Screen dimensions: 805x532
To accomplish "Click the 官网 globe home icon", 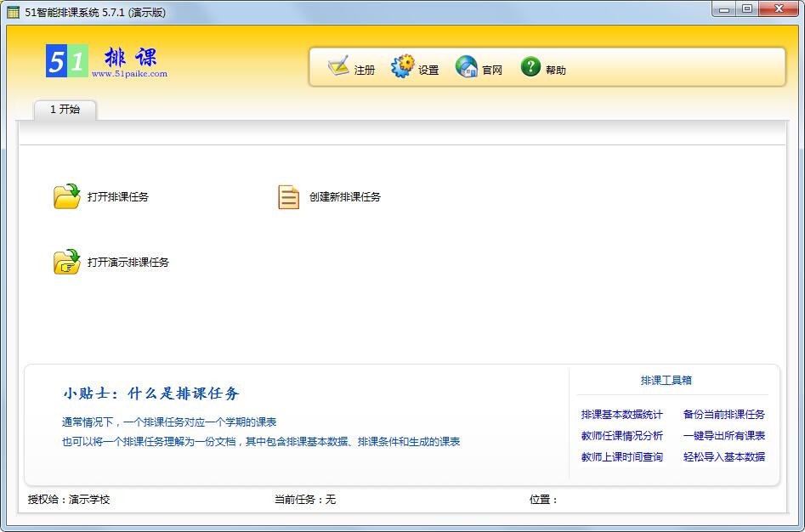I will (467, 67).
